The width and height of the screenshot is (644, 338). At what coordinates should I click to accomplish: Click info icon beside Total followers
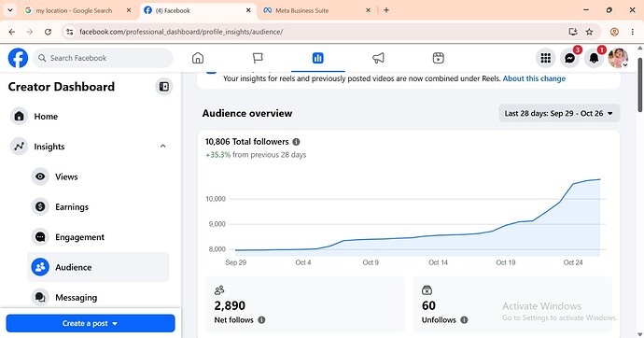coord(296,142)
